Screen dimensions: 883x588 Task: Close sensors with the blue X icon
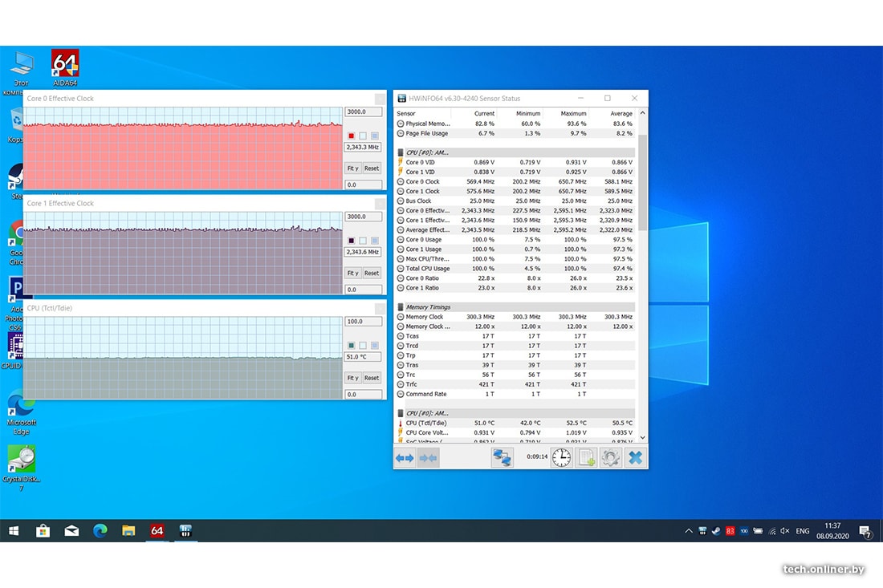click(635, 458)
